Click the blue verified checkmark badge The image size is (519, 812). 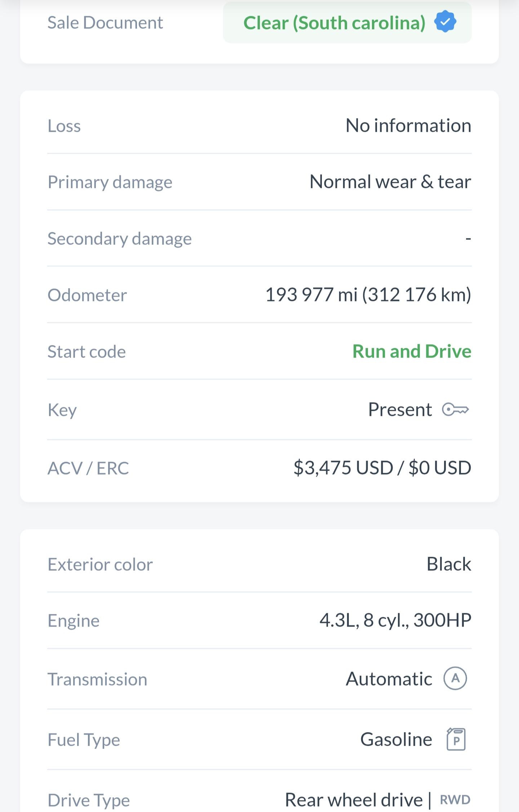[x=445, y=22]
